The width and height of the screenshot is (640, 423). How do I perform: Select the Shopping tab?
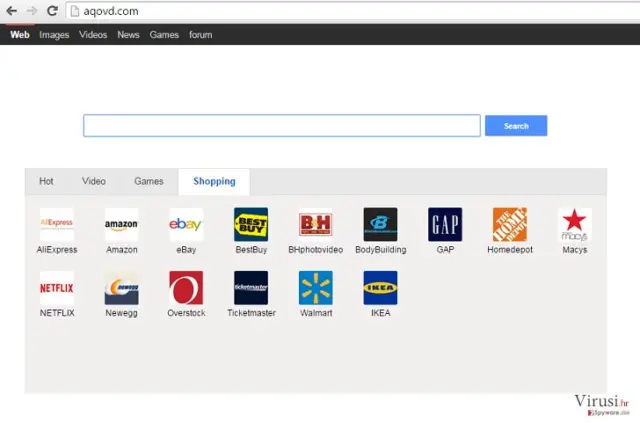pyautogui.click(x=214, y=182)
